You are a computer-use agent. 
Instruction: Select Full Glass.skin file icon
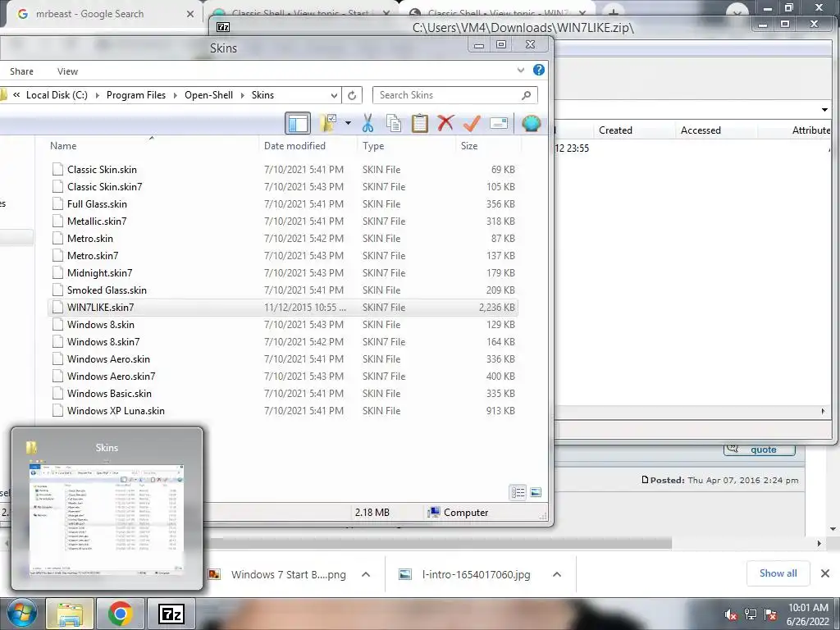pyautogui.click(x=57, y=203)
